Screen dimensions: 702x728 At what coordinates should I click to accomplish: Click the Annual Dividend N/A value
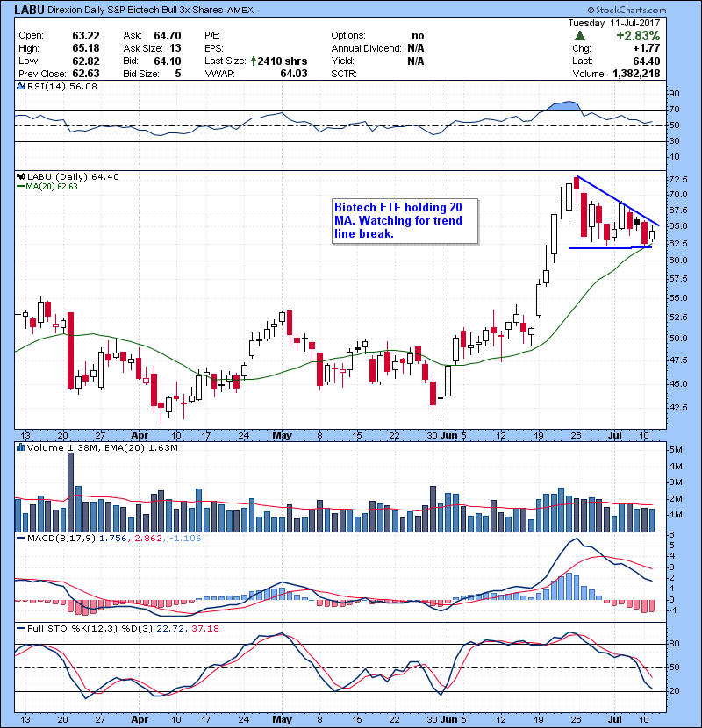pyautogui.click(x=416, y=48)
